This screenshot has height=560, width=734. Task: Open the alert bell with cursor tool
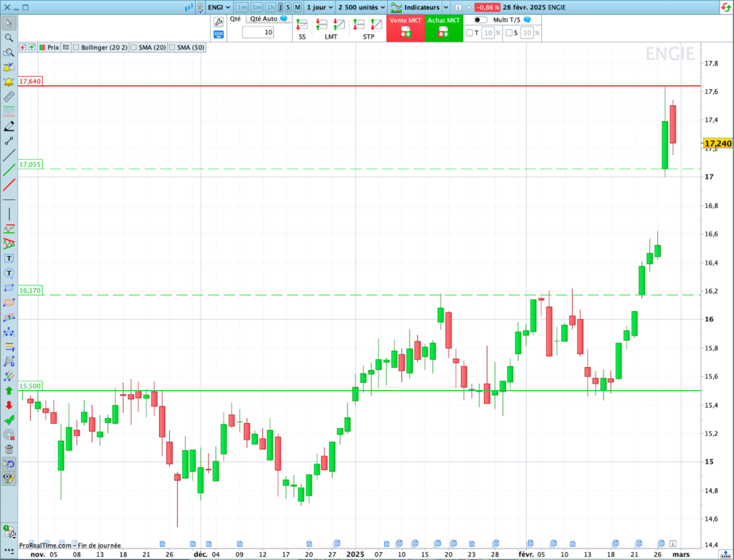tap(9, 67)
